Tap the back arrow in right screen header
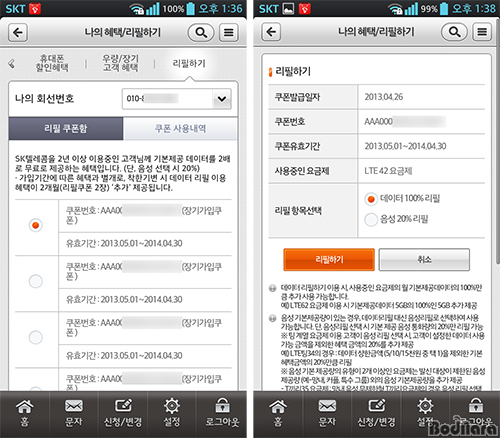500x438 pixels. pos(271,32)
